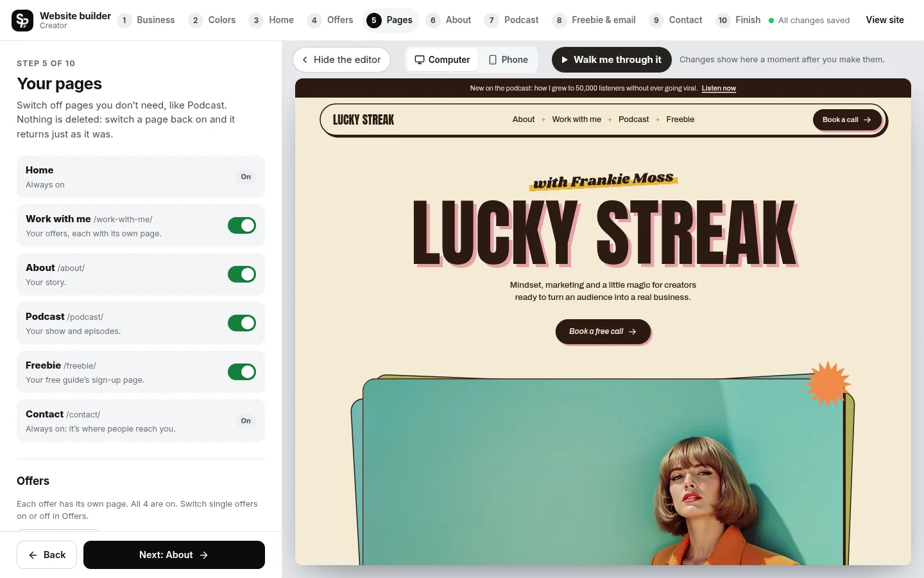Switch off the Podcast page
The image size is (924, 578).
point(242,323)
